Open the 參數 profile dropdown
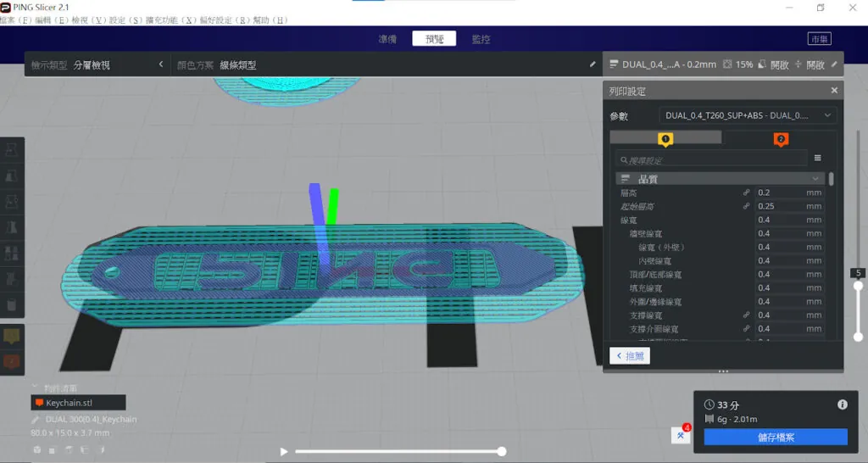The image size is (868, 463). coord(748,115)
